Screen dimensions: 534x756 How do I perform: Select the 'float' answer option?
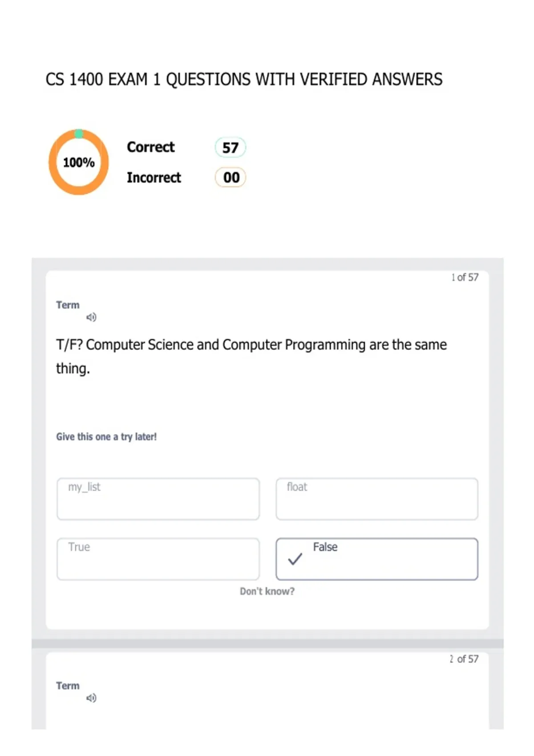coord(377,499)
